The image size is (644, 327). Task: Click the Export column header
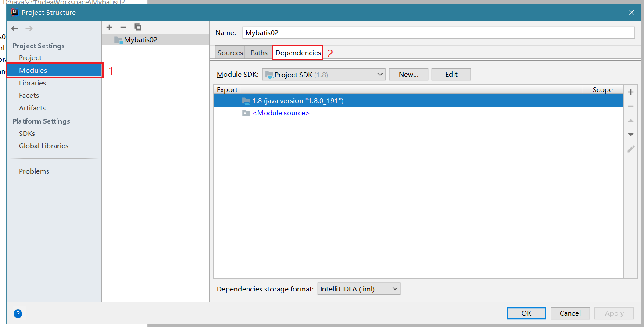pyautogui.click(x=227, y=89)
